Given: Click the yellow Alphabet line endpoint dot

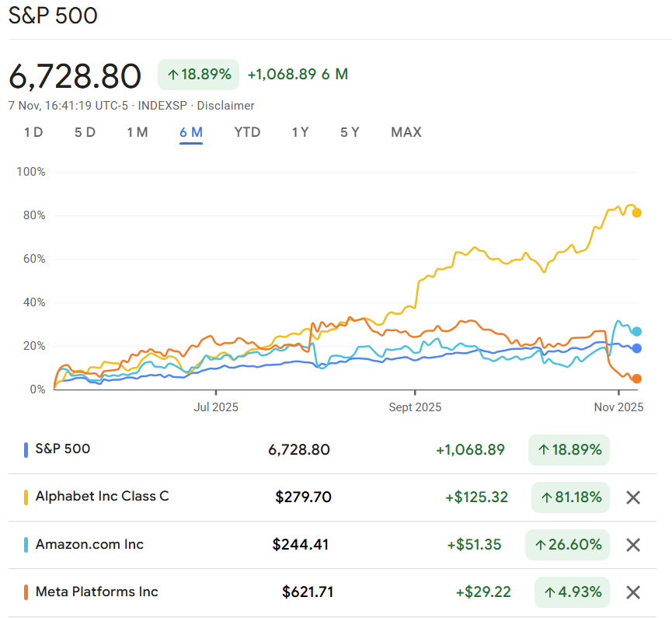Looking at the screenshot, I should (x=637, y=213).
